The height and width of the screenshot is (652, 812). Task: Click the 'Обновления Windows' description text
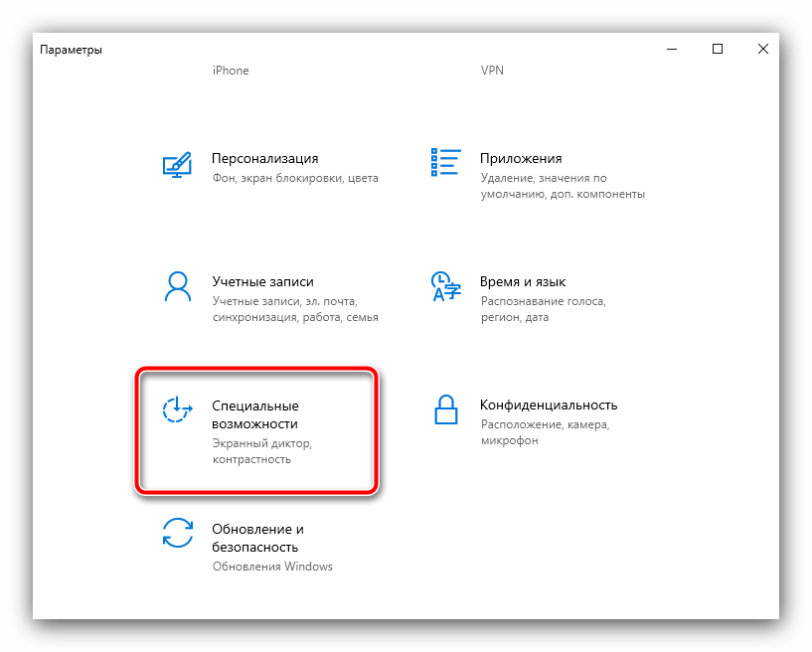pos(272,567)
